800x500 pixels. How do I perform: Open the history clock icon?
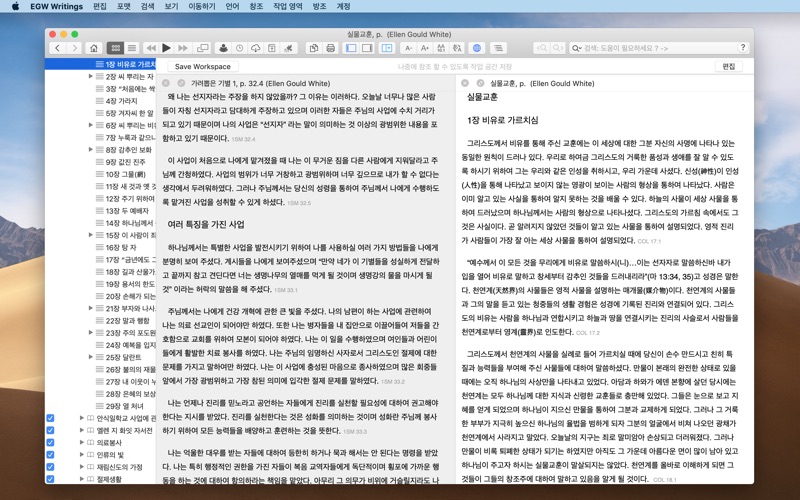coord(239,48)
